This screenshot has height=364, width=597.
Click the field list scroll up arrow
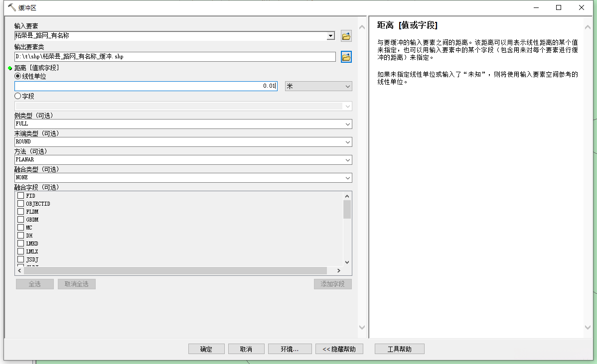click(x=347, y=196)
